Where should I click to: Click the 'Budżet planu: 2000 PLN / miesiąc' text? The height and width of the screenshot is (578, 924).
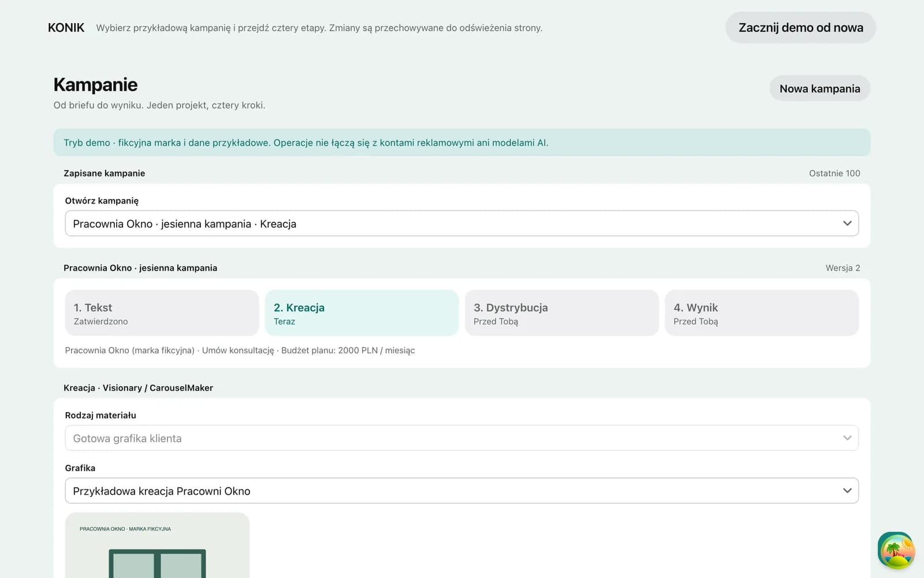[x=348, y=350]
